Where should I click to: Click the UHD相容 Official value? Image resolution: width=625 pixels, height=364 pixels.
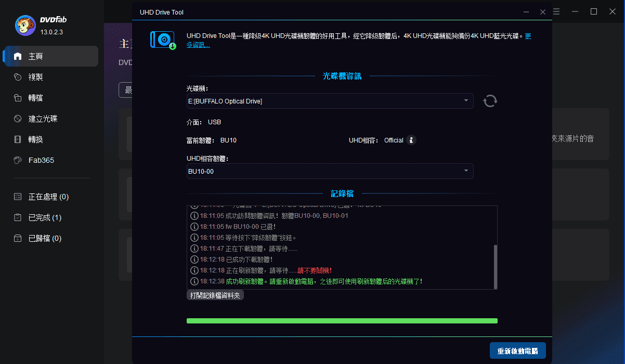[394, 140]
